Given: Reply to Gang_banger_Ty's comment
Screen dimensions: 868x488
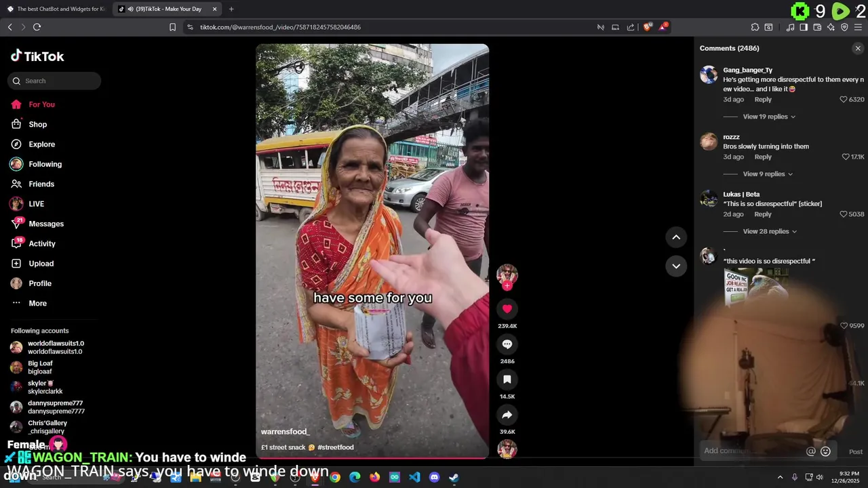Looking at the screenshot, I should coord(763,100).
